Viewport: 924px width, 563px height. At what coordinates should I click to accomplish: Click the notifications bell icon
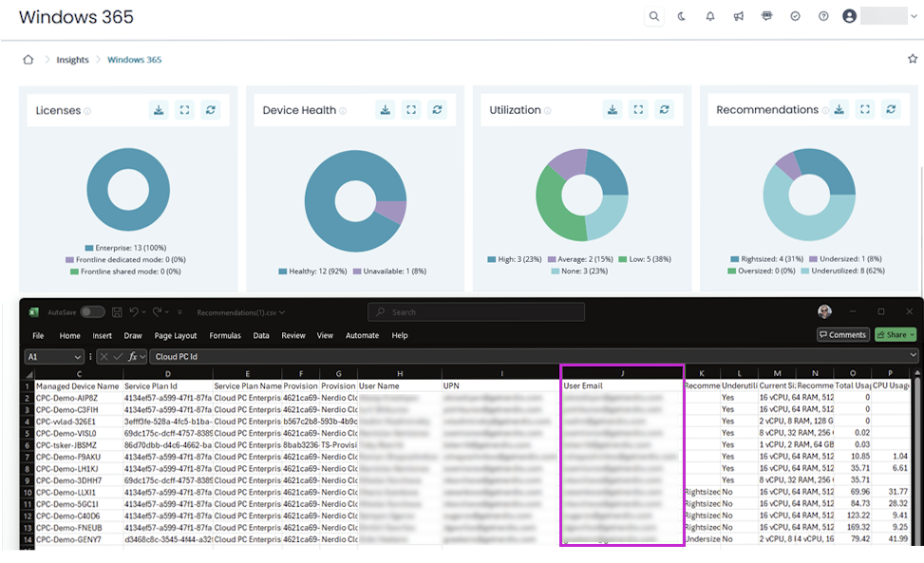click(x=710, y=16)
